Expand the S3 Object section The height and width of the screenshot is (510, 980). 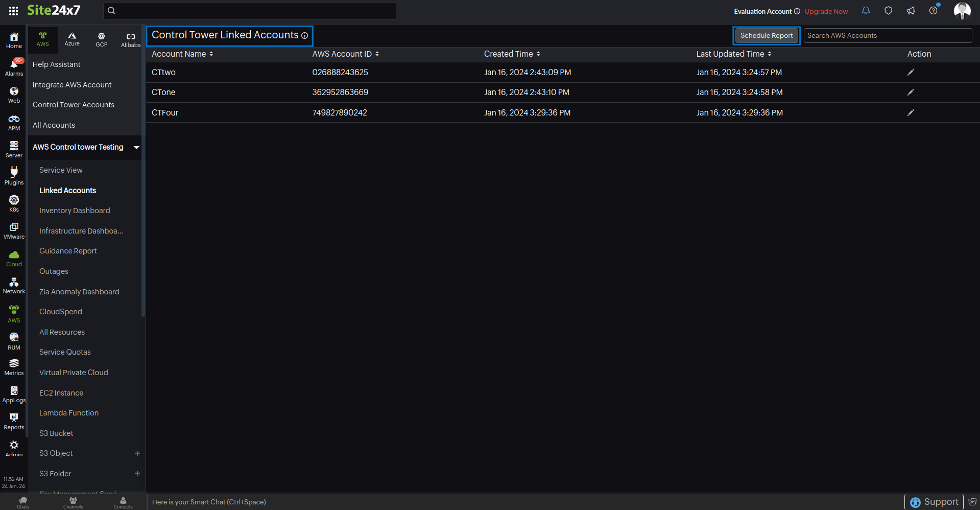click(137, 453)
